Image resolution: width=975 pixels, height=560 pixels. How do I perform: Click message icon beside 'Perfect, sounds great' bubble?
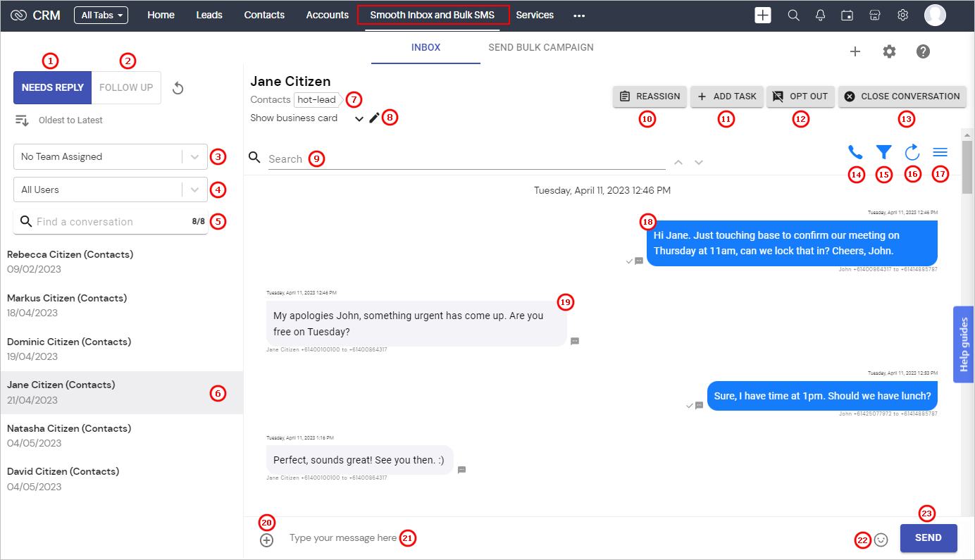point(461,469)
